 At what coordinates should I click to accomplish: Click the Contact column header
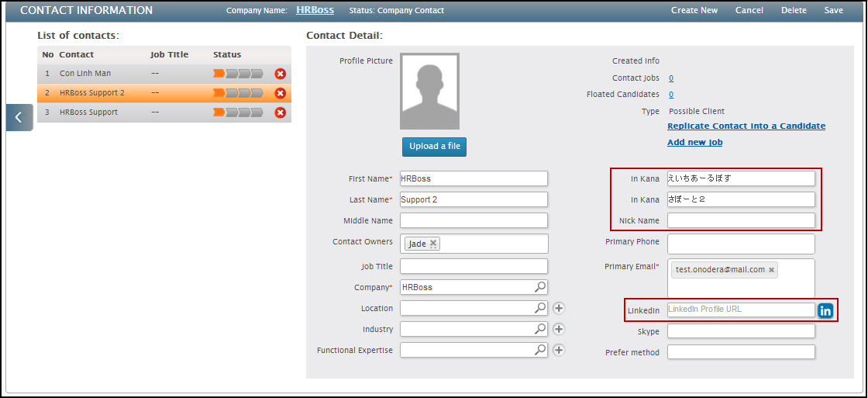[77, 55]
